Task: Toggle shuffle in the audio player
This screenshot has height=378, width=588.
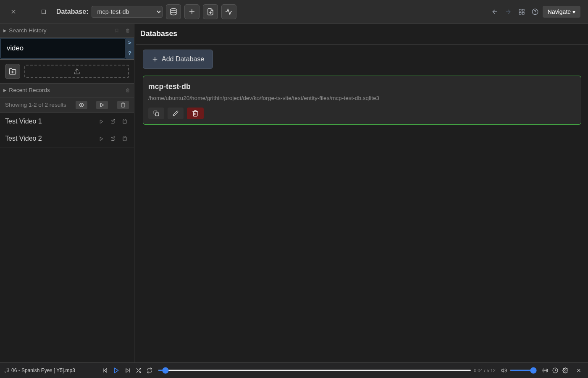Action: (139, 370)
